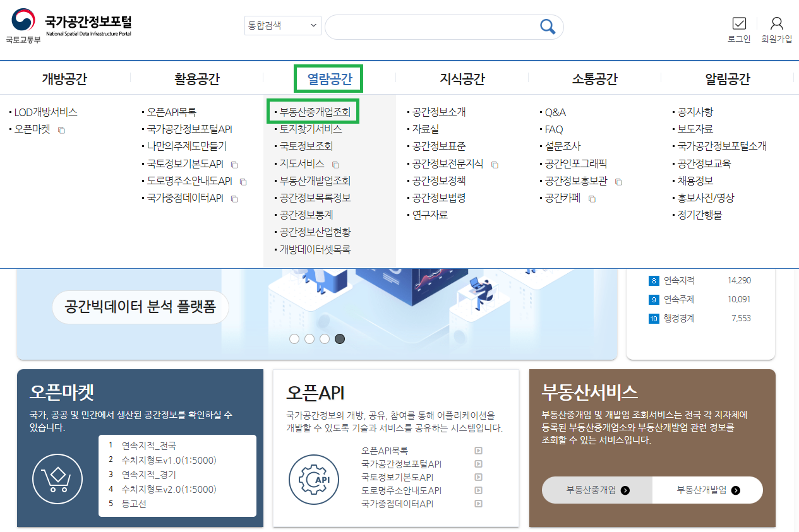The height and width of the screenshot is (532, 799).
Task: Select the fourth carousel indicator dot
Action: click(x=339, y=339)
